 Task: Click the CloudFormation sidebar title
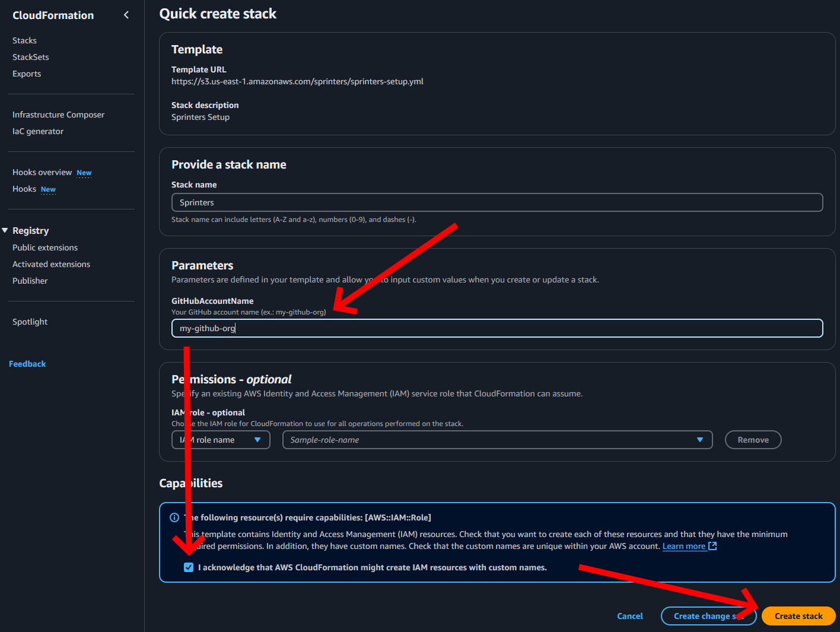click(53, 15)
